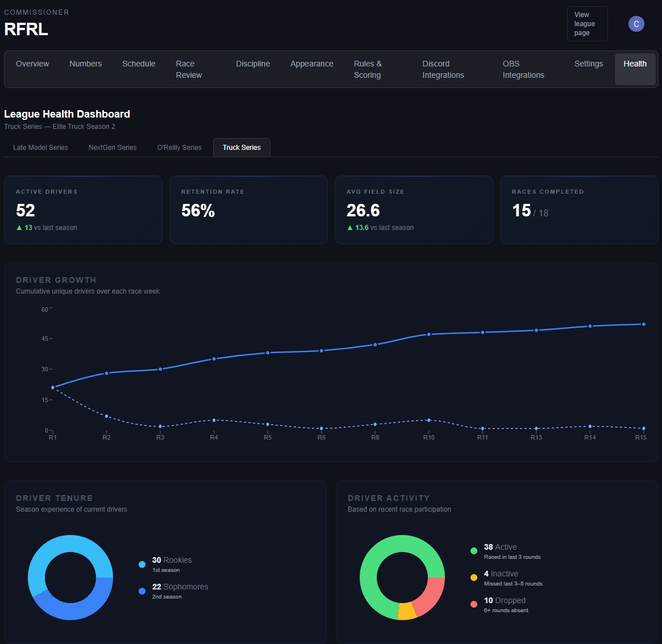This screenshot has width=662, height=644.
Task: Click the Driver Tenure heading
Action: pyautogui.click(x=55, y=498)
